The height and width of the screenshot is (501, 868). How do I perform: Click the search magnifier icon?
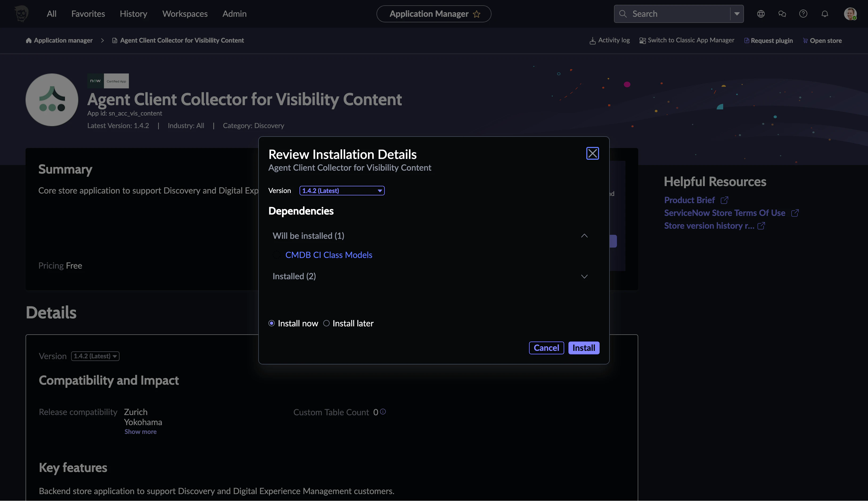click(x=623, y=14)
